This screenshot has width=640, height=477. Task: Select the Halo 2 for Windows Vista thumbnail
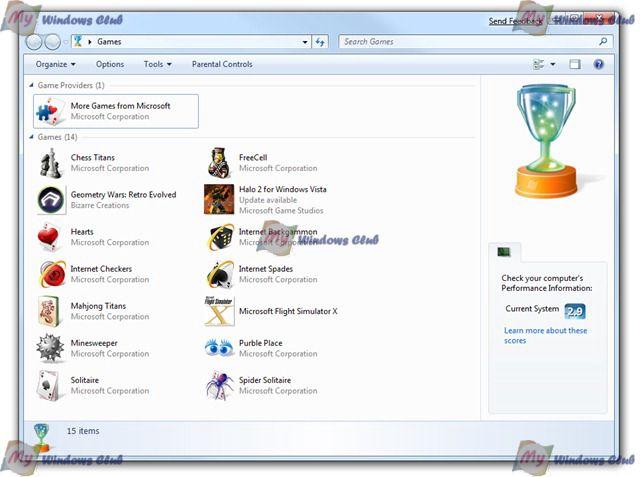(219, 199)
